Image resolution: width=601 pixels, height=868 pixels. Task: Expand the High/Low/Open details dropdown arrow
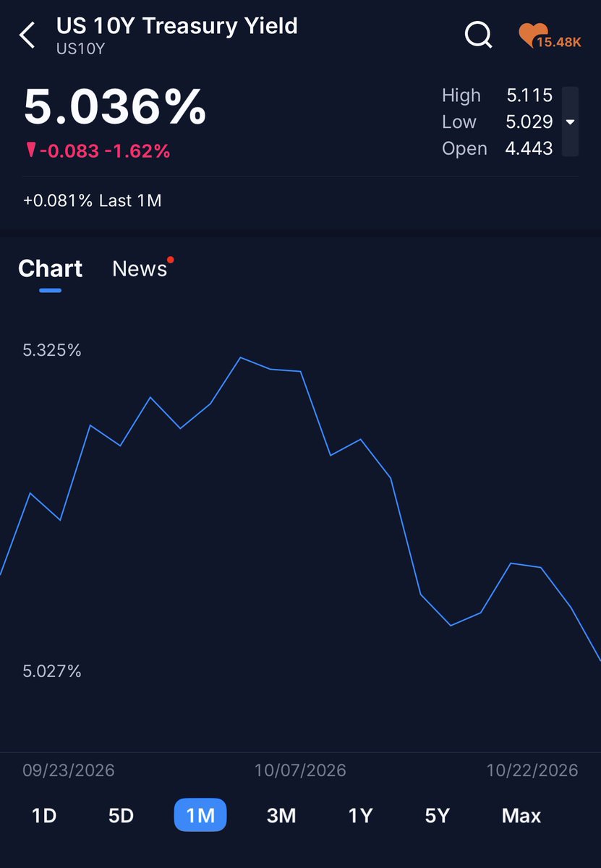(570, 122)
